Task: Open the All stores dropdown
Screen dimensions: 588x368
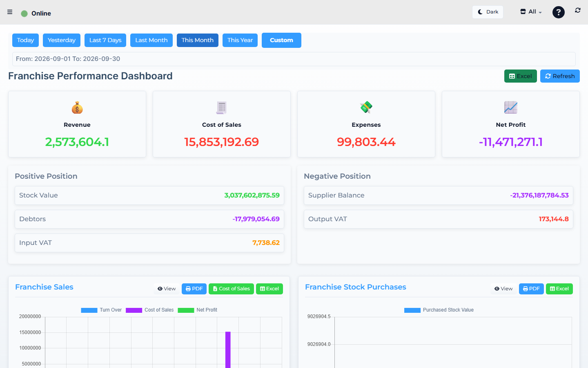Action: pos(531,12)
